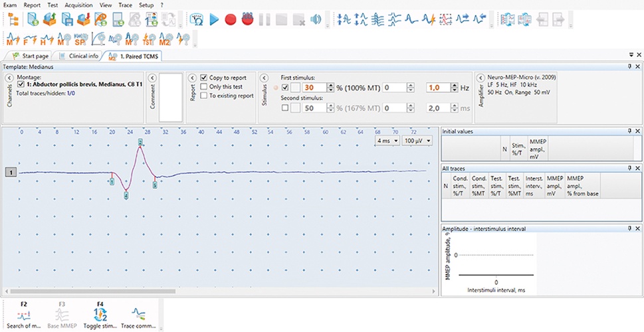Click the exam tree structure icon

point(13,19)
